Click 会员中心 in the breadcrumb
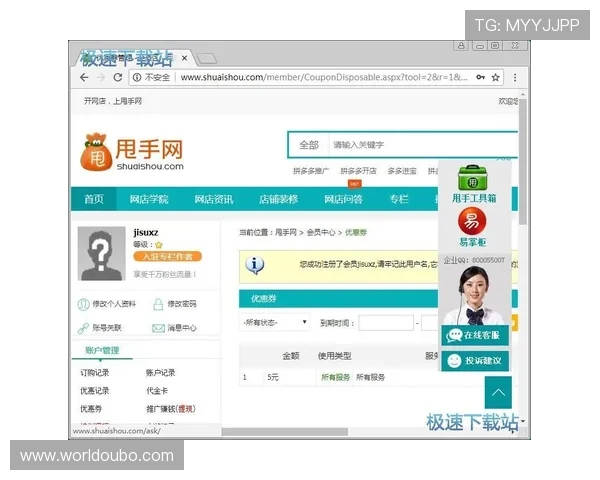The width and height of the screenshot is (600, 480). pos(321,232)
